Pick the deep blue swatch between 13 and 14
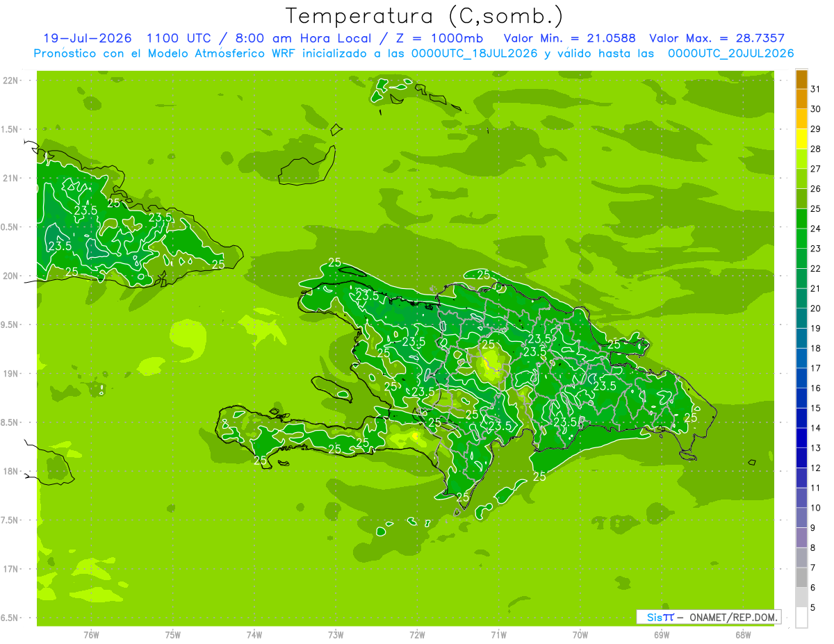 point(801,438)
